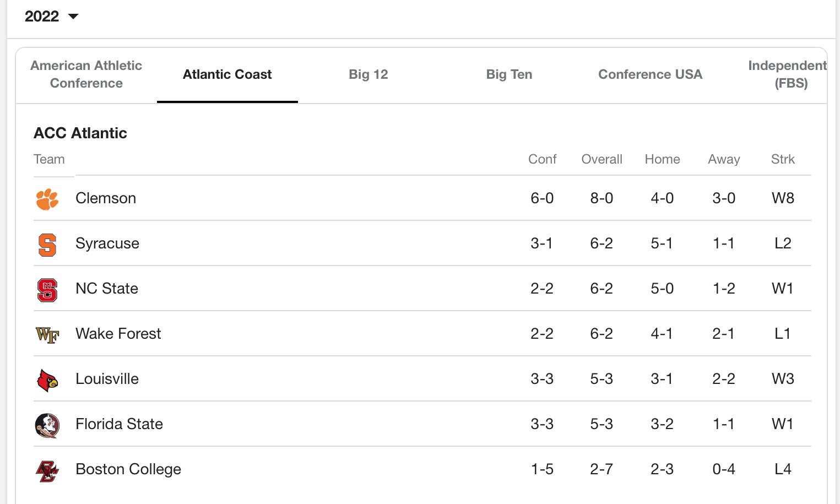Switch to the Big 12 tab
This screenshot has width=840, height=504.
pos(368,74)
